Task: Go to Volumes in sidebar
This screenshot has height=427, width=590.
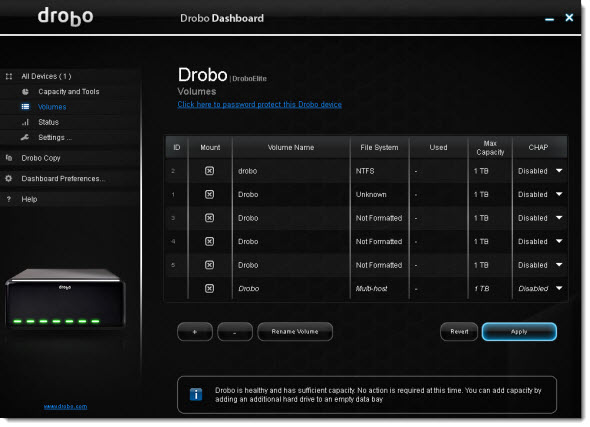Action: 52,107
